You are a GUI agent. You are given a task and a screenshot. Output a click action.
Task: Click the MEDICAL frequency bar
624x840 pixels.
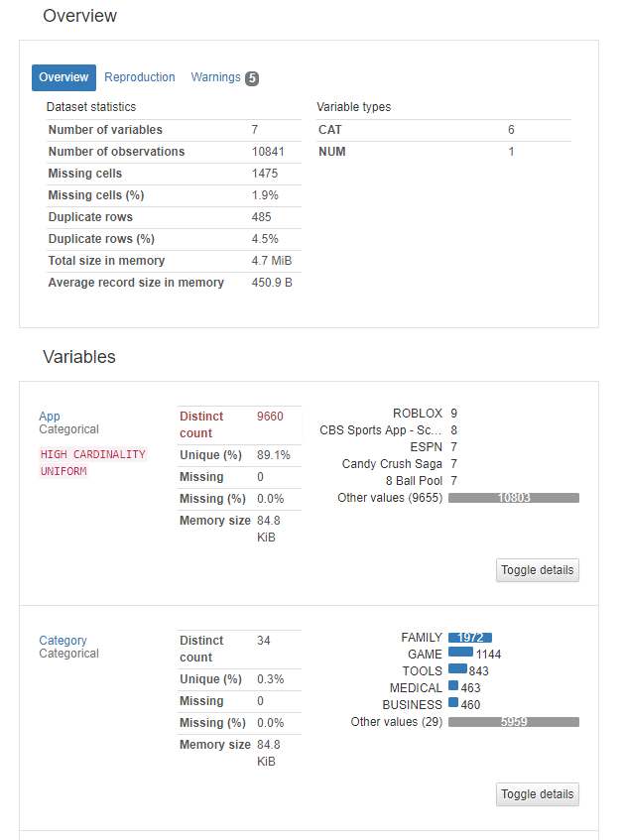(453, 686)
